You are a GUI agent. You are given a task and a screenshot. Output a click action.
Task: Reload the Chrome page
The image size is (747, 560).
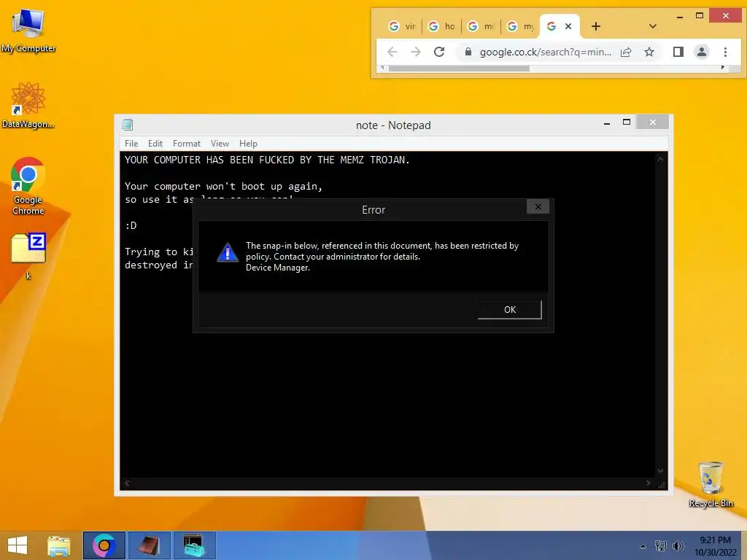(x=439, y=52)
